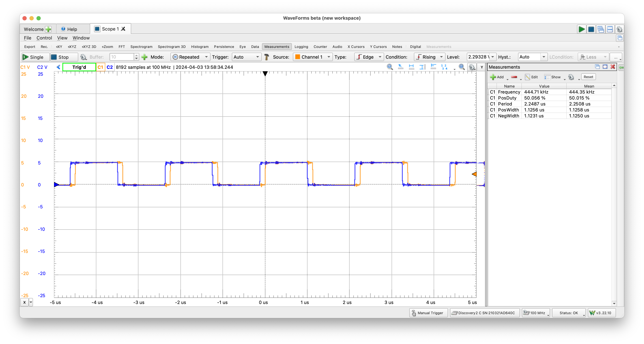644x344 pixels.
Task: Switch to the Welcome tab
Action: pyautogui.click(x=33, y=29)
